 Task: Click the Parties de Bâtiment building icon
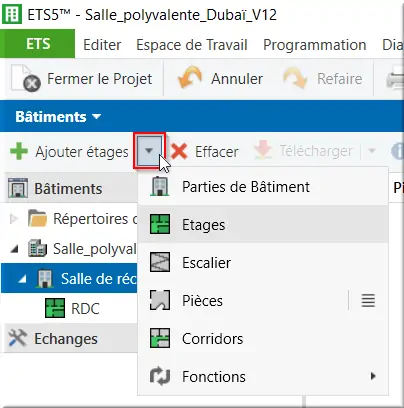160,186
